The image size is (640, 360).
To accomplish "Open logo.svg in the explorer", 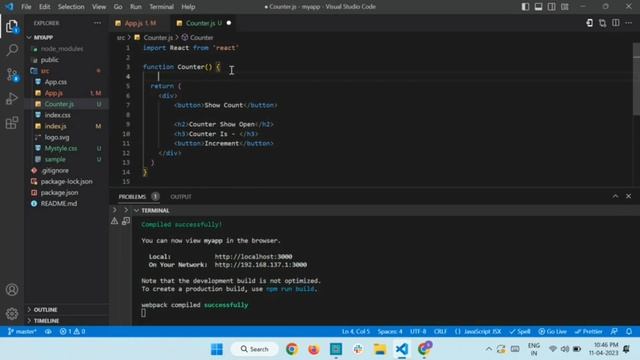I will pos(57,138).
